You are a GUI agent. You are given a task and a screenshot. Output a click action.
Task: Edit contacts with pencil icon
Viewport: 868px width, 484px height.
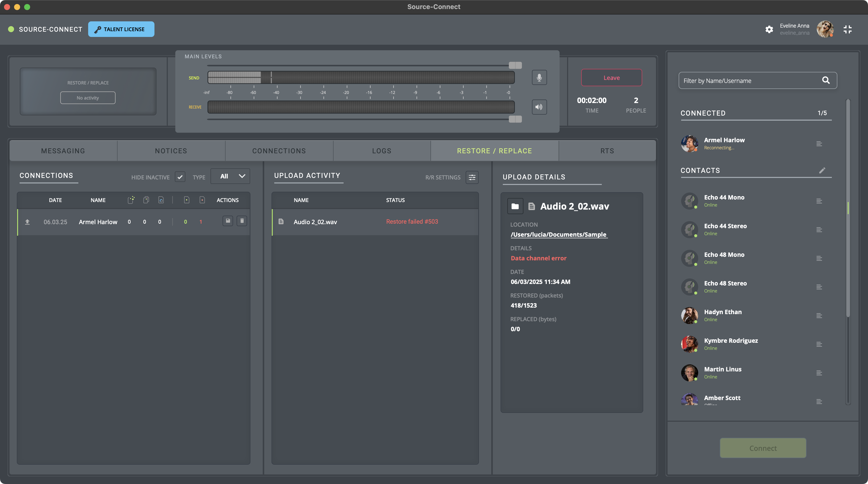(x=822, y=170)
